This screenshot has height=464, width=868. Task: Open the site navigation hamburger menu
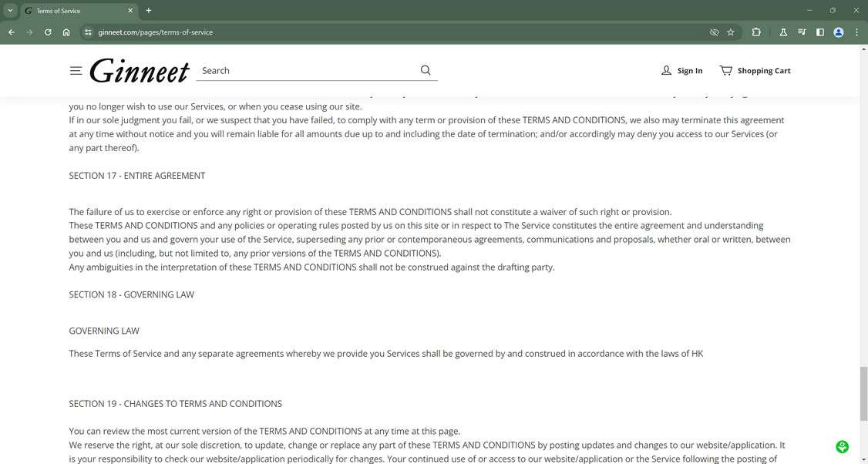click(x=76, y=70)
